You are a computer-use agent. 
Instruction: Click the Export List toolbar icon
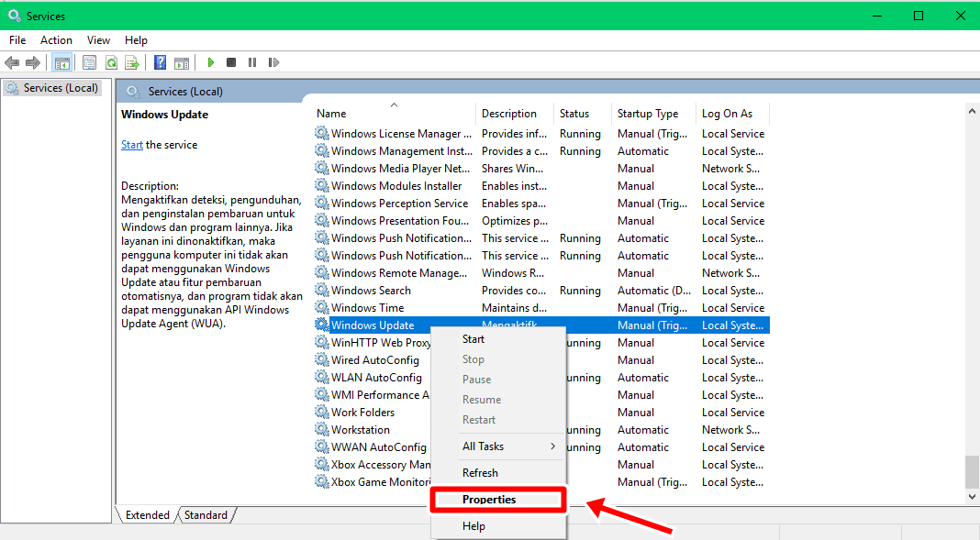click(132, 62)
